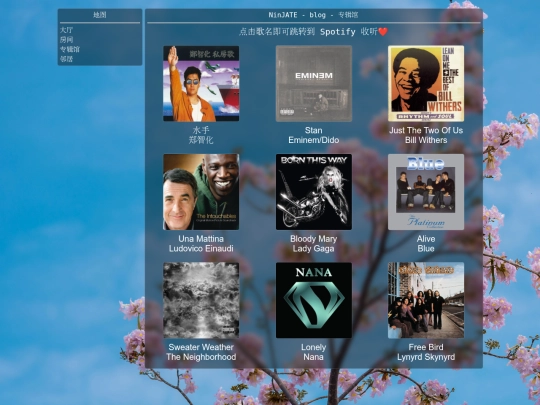
Task: Open the Bloody Mary song link
Action: click(313, 239)
